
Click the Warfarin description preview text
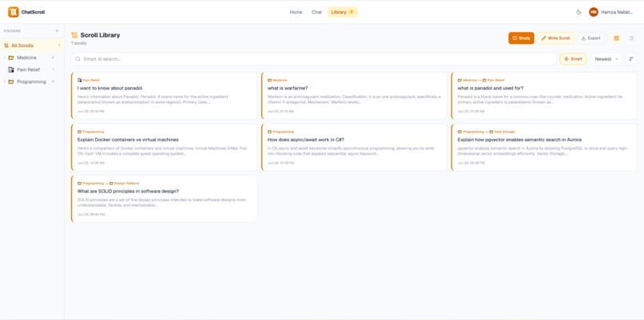pyautogui.click(x=354, y=99)
